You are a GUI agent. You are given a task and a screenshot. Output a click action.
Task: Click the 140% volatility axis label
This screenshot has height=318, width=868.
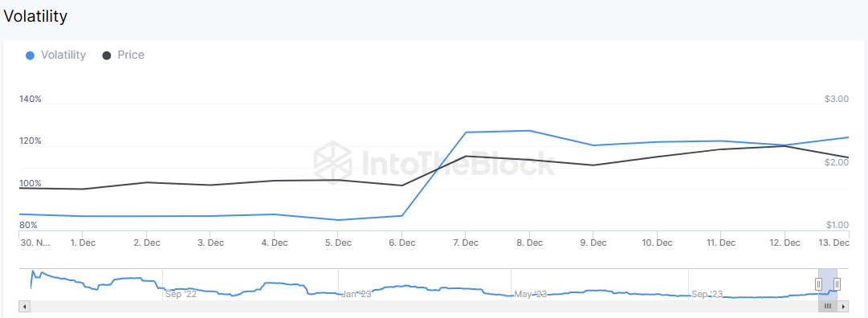[31, 99]
